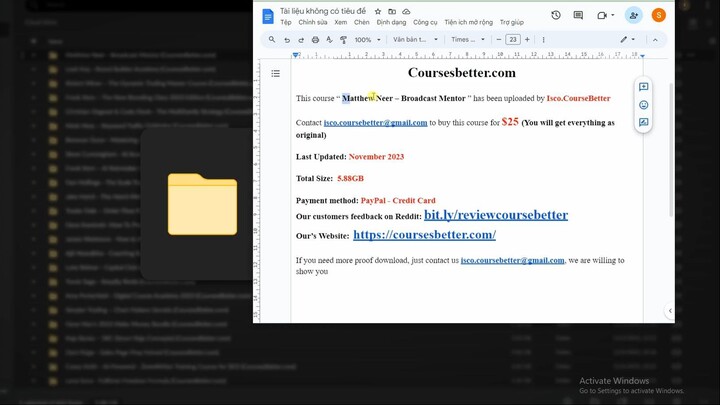Open the 'Văn bản t...' paragraph style dropdown

415,39
